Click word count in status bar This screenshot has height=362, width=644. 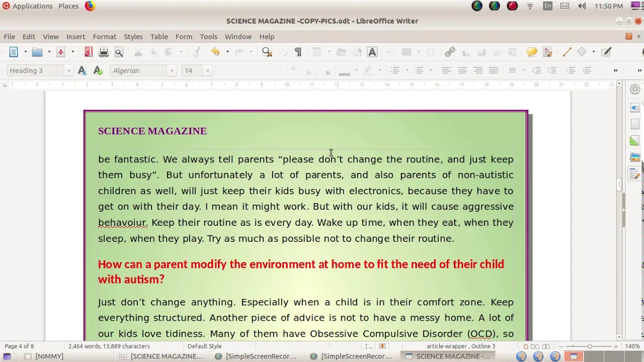point(109,346)
